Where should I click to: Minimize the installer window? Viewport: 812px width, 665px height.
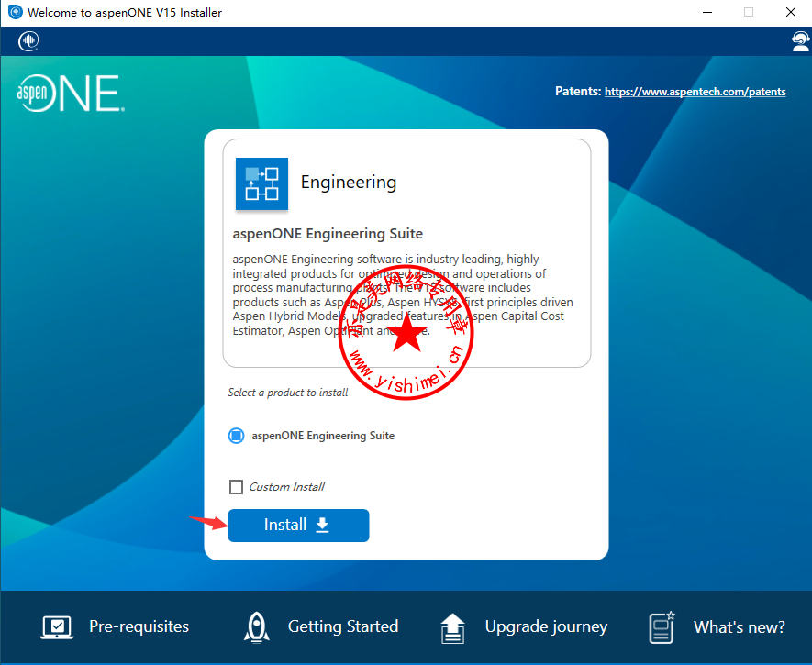coord(707,13)
